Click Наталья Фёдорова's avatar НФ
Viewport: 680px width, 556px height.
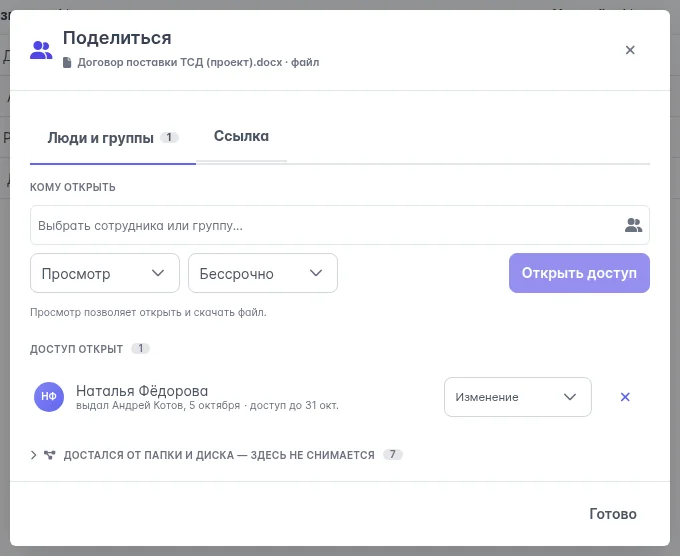(x=49, y=397)
